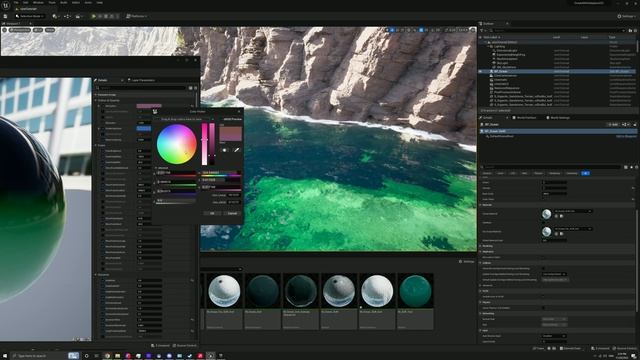Click the Outliner new folder icon
640x360 pixels.
[x=630, y=30]
